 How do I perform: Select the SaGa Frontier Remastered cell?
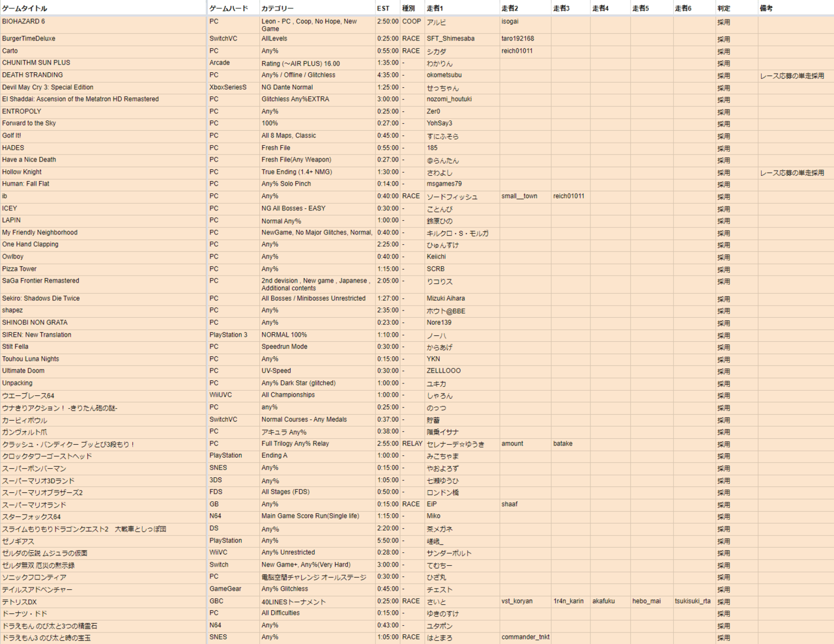[103, 285]
